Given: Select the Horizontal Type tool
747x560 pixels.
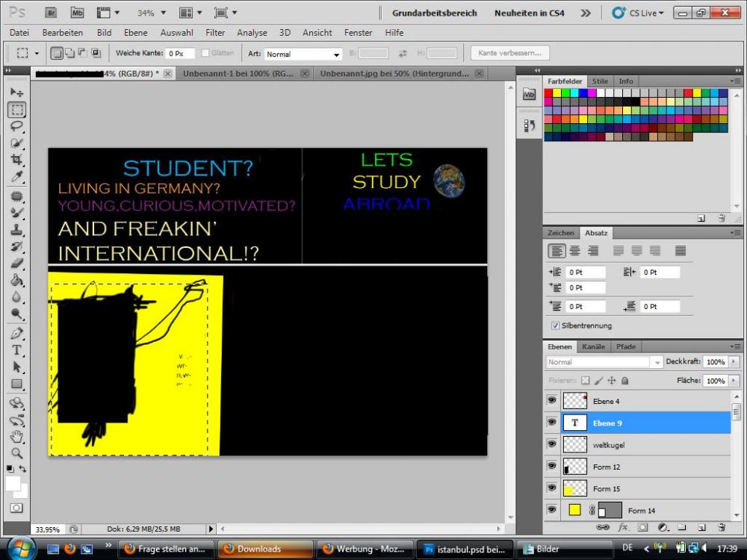Looking at the screenshot, I should 16,349.
